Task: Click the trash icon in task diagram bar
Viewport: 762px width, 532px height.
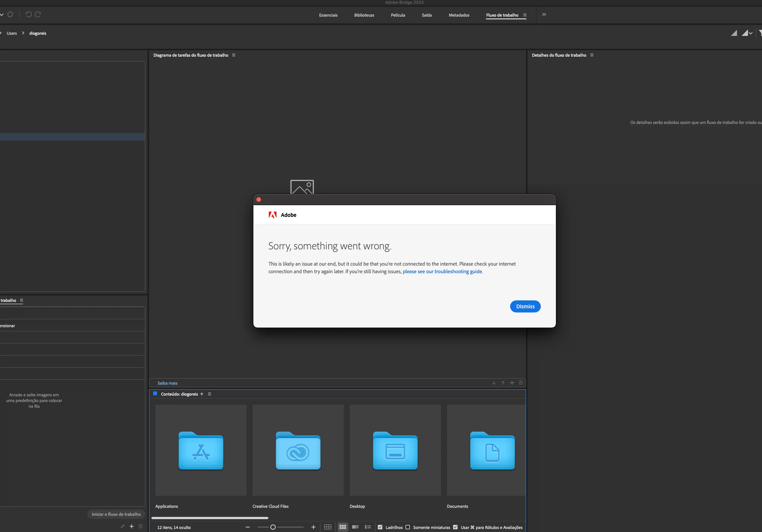Action: coord(521,383)
